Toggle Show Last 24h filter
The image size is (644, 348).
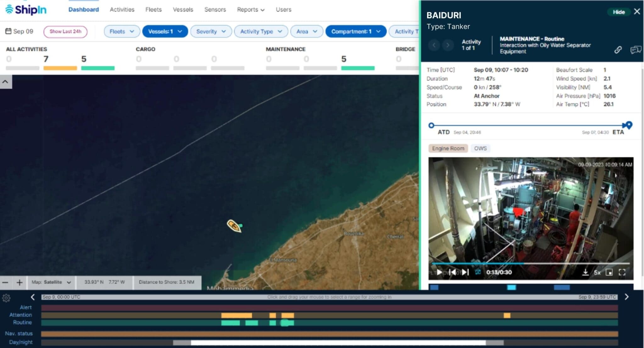point(65,31)
